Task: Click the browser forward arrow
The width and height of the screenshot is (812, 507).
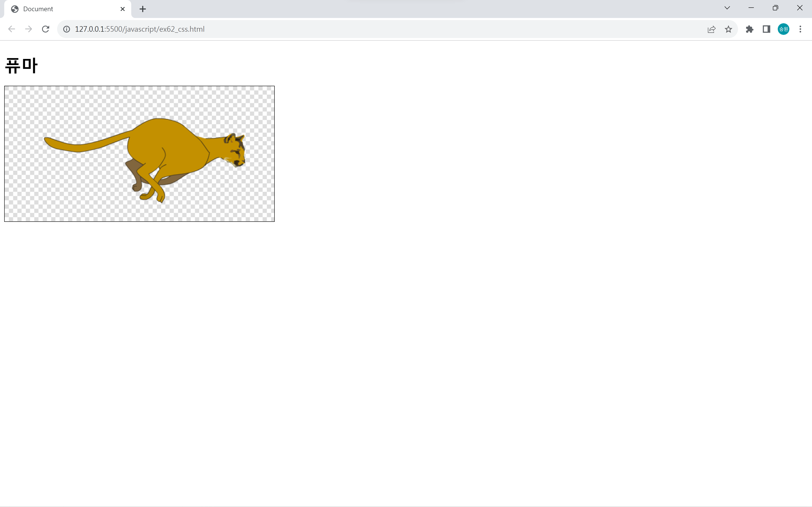Action: click(x=29, y=29)
